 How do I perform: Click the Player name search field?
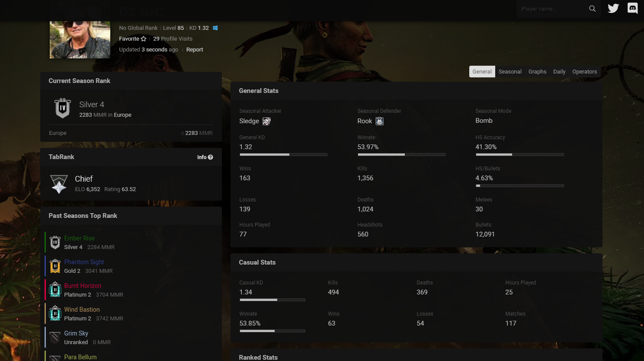[551, 9]
